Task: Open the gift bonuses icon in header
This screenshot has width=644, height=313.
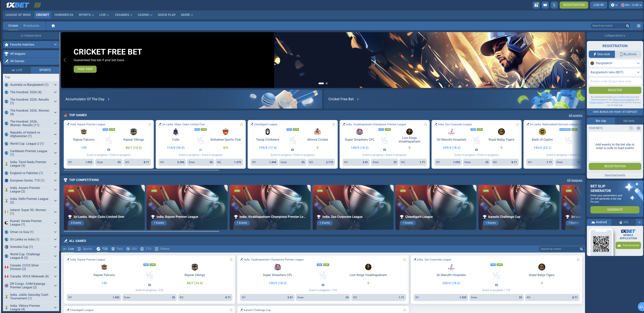Action: click(536, 5)
